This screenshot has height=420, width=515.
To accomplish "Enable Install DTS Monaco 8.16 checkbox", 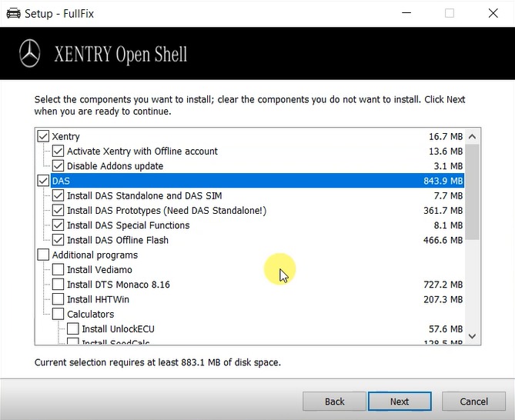I will 59,284.
